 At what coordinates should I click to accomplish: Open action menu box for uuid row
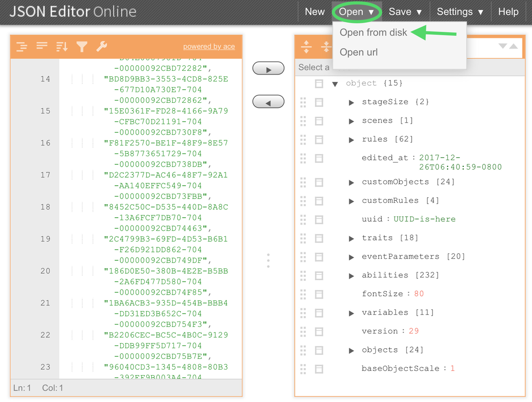[x=319, y=220]
